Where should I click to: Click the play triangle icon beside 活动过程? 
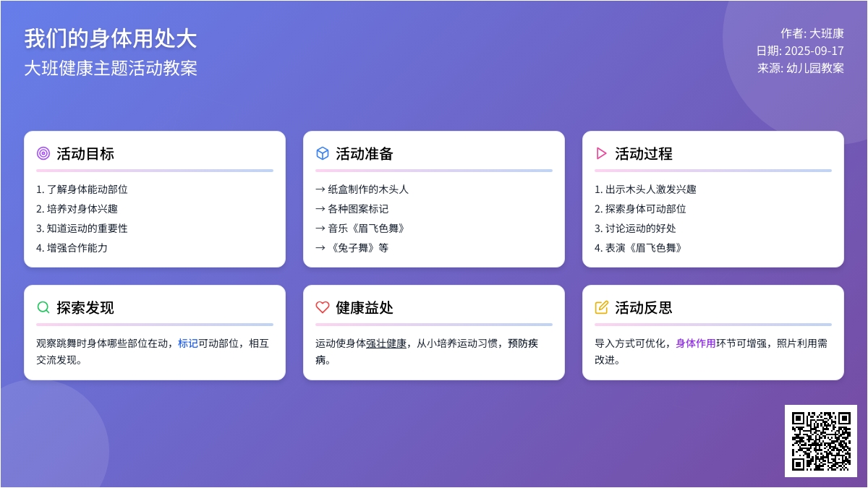click(601, 153)
